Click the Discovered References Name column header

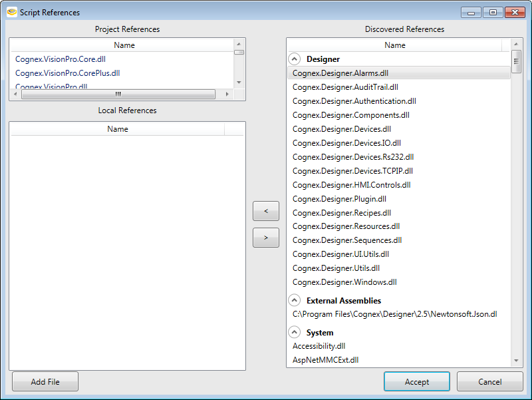394,45
